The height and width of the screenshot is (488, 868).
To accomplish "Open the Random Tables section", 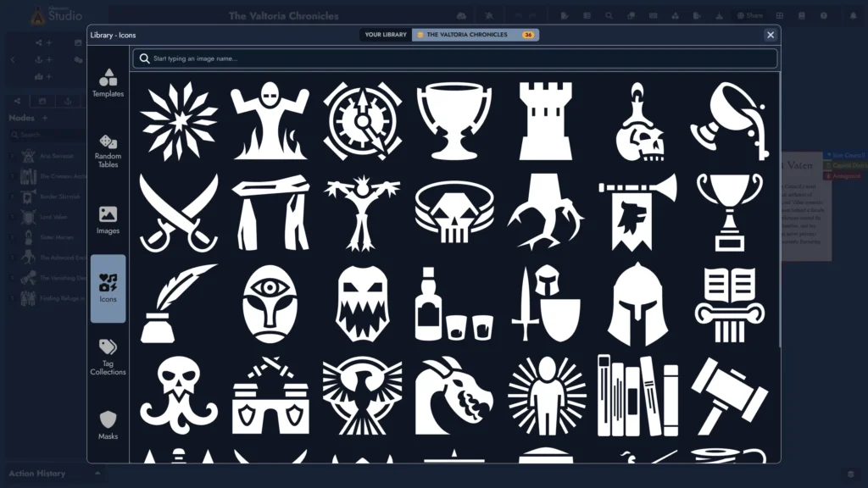I will pos(108,151).
